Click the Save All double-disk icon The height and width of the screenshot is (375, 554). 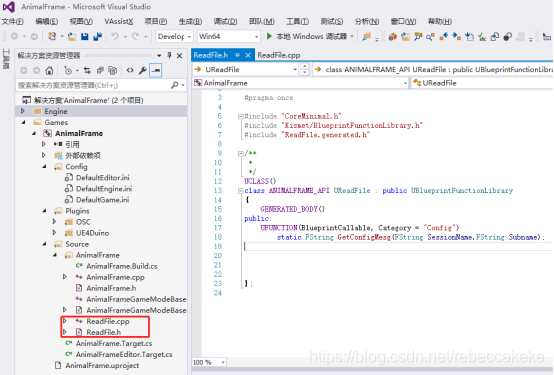[98, 36]
